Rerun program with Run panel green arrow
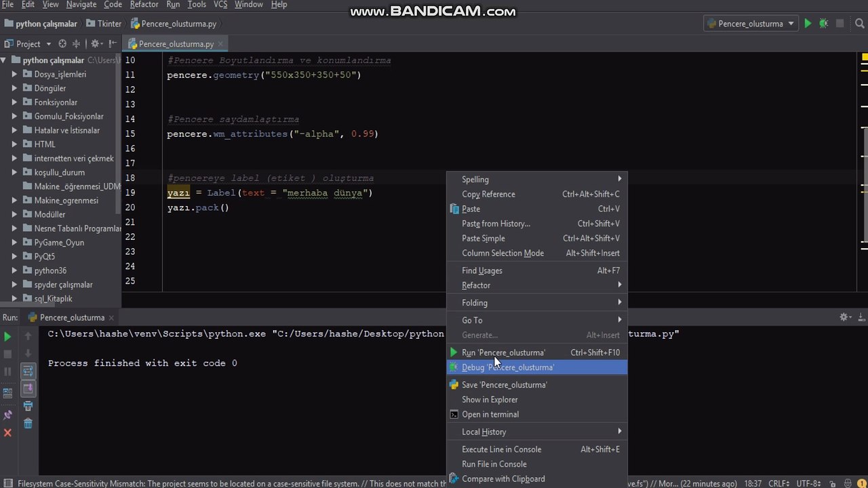The width and height of the screenshot is (868, 488). click(x=7, y=336)
